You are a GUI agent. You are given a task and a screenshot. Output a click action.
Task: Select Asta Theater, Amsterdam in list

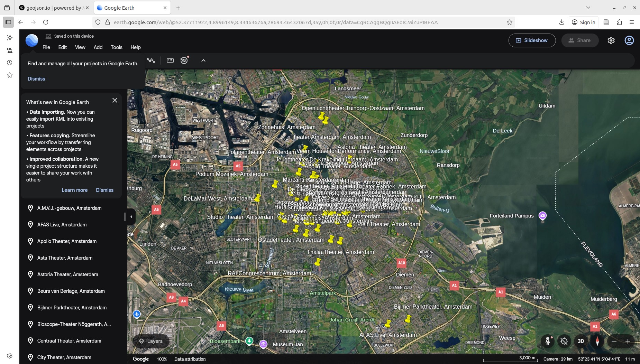[x=74, y=258]
